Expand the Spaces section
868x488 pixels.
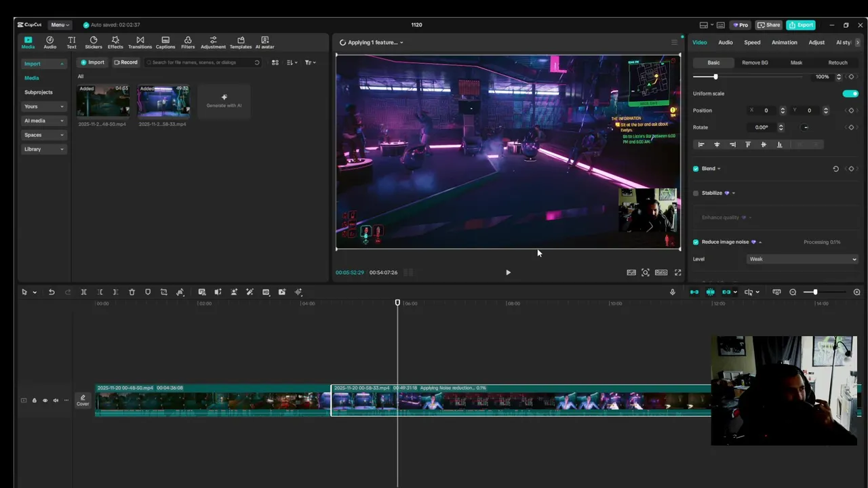pyautogui.click(x=43, y=135)
